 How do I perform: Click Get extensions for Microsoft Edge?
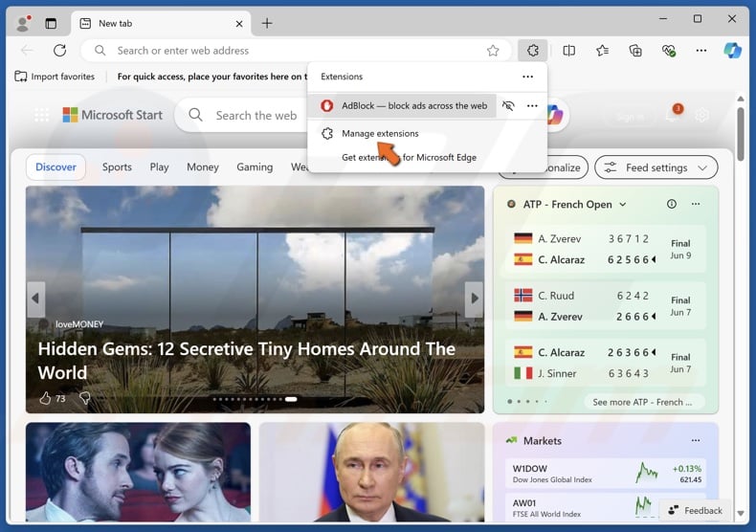point(409,157)
